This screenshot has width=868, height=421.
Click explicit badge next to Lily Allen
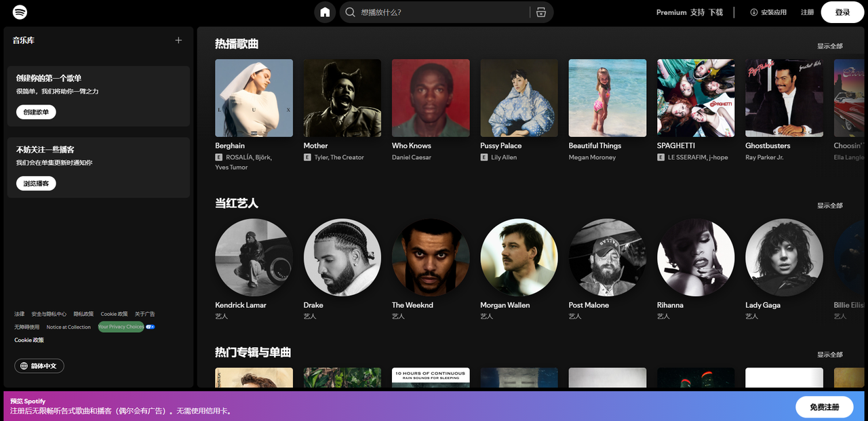(x=484, y=157)
